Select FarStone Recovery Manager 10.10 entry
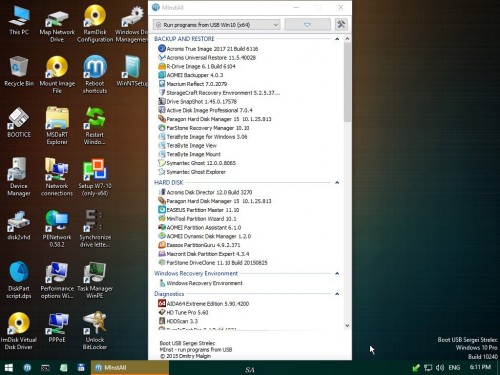500x375 pixels. (x=204, y=128)
